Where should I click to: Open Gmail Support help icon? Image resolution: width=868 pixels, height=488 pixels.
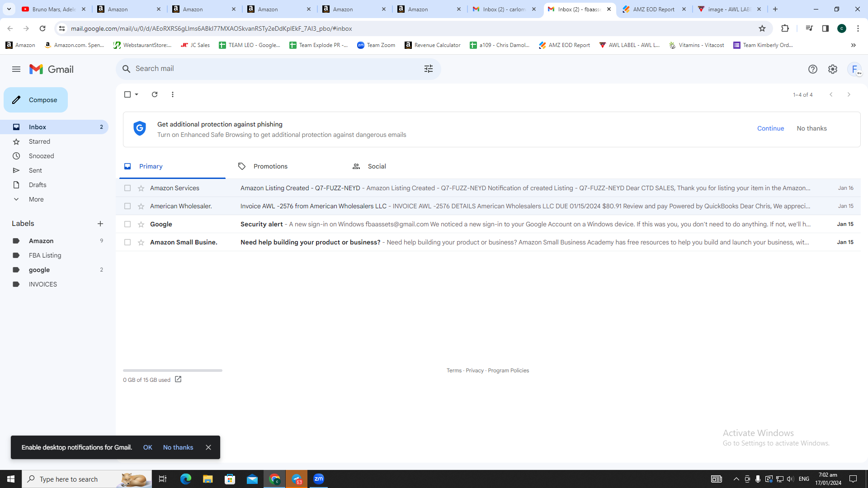pyautogui.click(x=813, y=69)
